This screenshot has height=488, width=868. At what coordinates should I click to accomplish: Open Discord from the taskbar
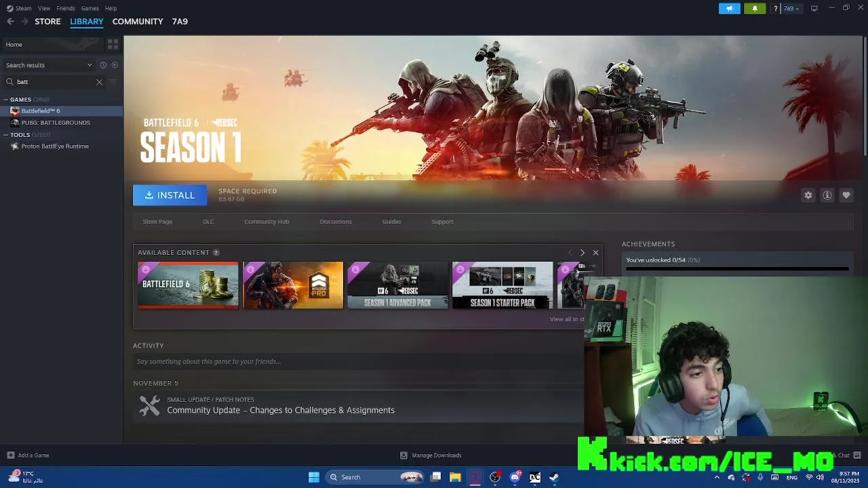coord(515,477)
